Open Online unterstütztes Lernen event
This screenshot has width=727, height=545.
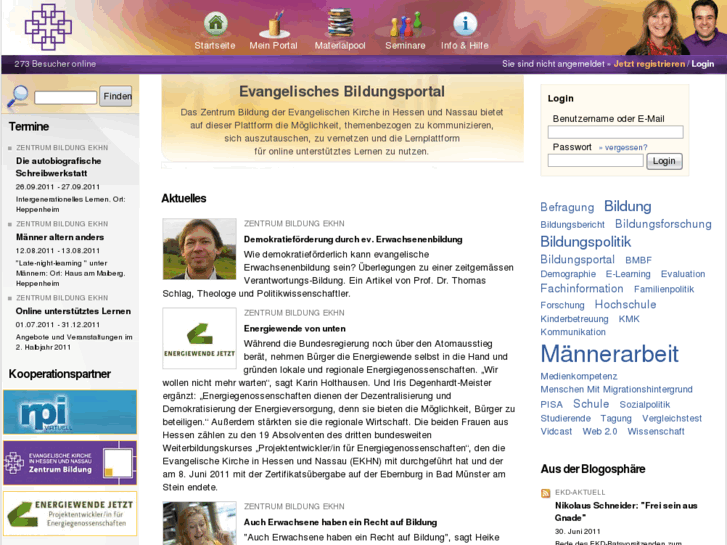(x=73, y=311)
